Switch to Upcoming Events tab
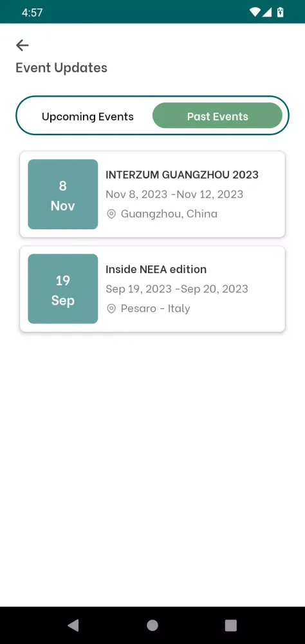The height and width of the screenshot is (644, 305). [88, 117]
